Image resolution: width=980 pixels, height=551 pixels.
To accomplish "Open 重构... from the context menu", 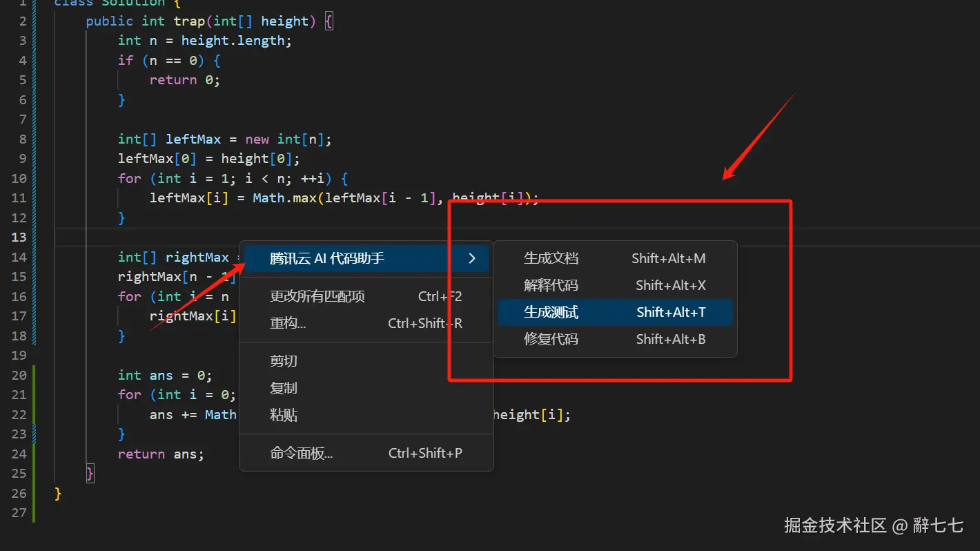I will point(366,323).
